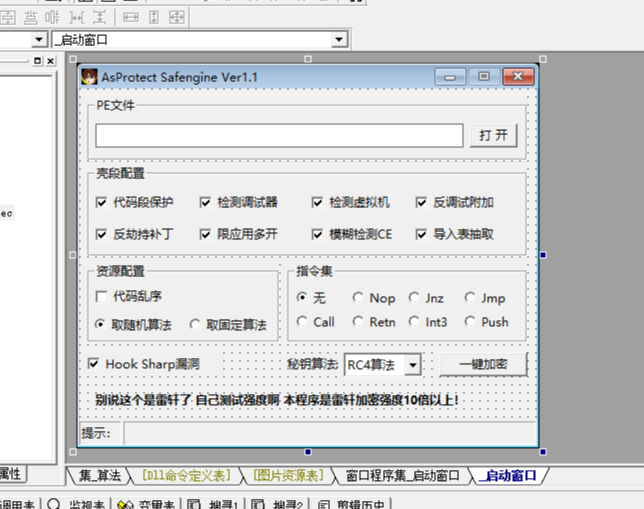
Task: Uncheck the 反劫持补丁 checkbox
Action: pyautogui.click(x=101, y=235)
